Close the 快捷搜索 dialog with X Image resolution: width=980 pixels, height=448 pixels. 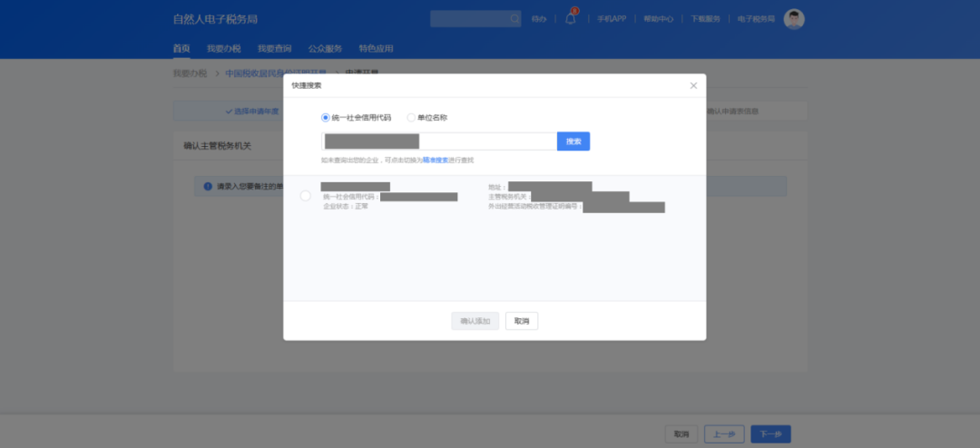tap(693, 85)
